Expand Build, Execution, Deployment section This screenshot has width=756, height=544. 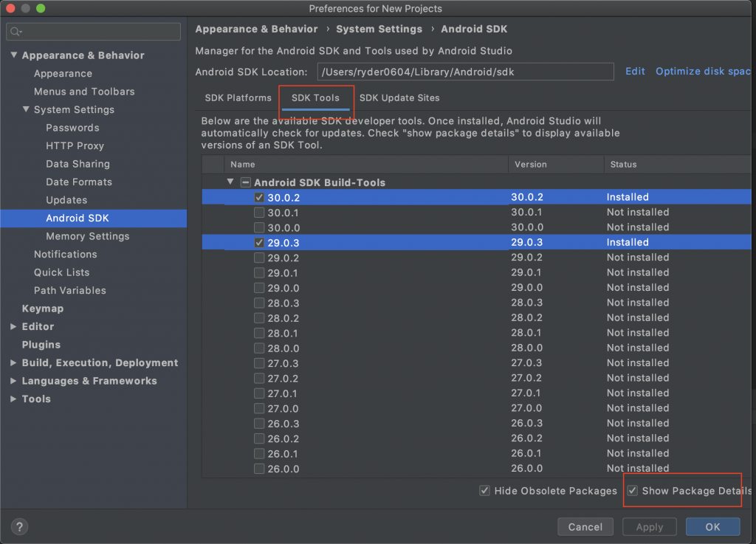click(13, 363)
